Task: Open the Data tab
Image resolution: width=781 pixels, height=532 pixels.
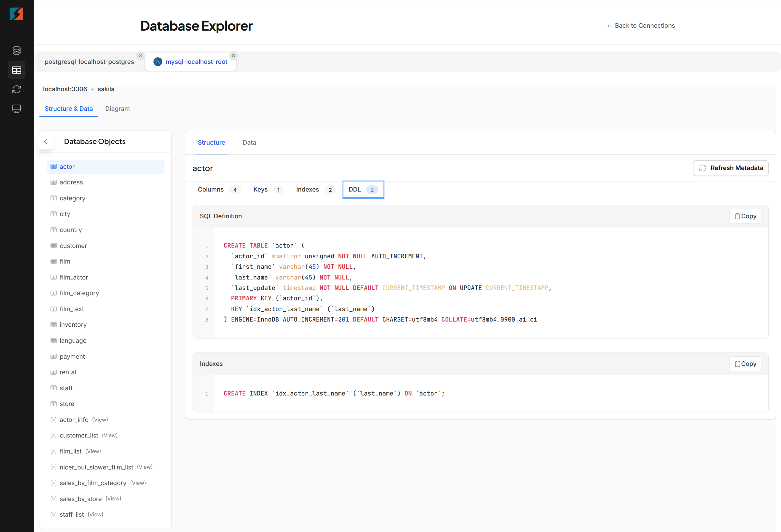Action: pos(249,142)
